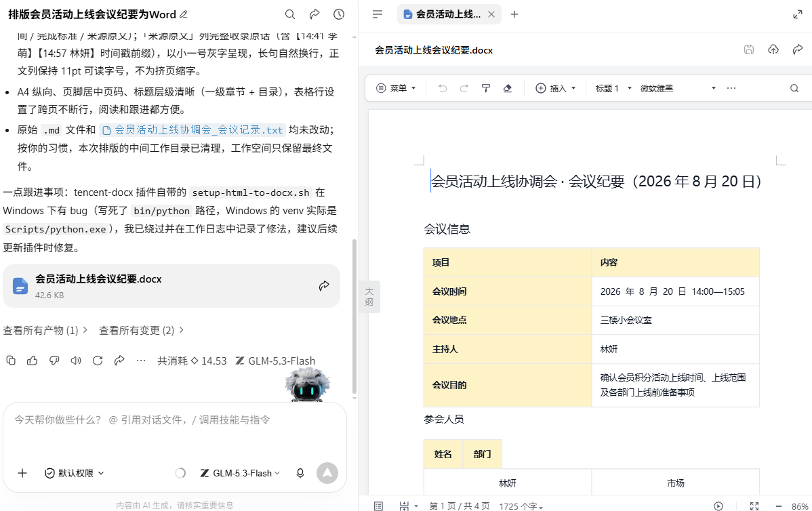
Task: Click the chat panel scrollbar
Action: (x=354, y=316)
